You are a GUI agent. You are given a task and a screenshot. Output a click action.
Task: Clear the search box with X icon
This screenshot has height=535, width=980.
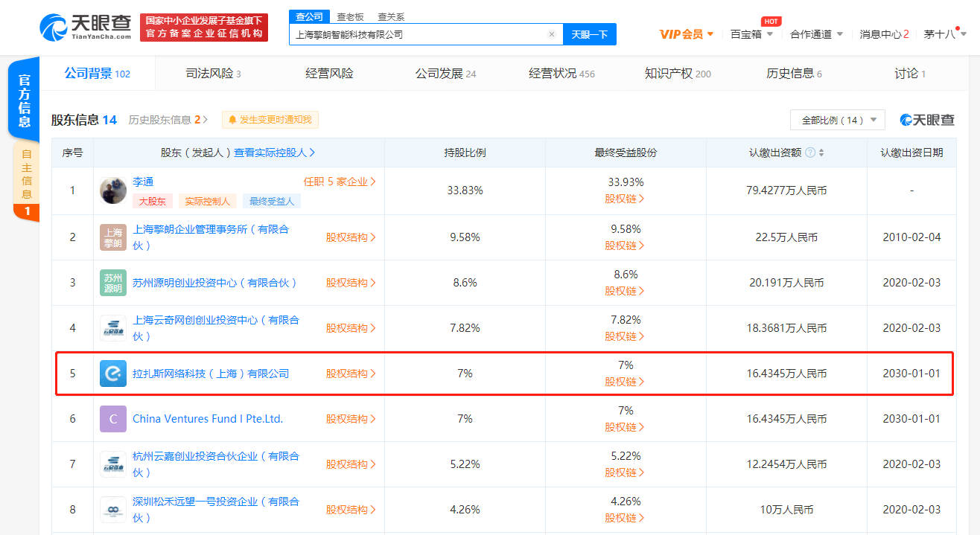click(552, 34)
